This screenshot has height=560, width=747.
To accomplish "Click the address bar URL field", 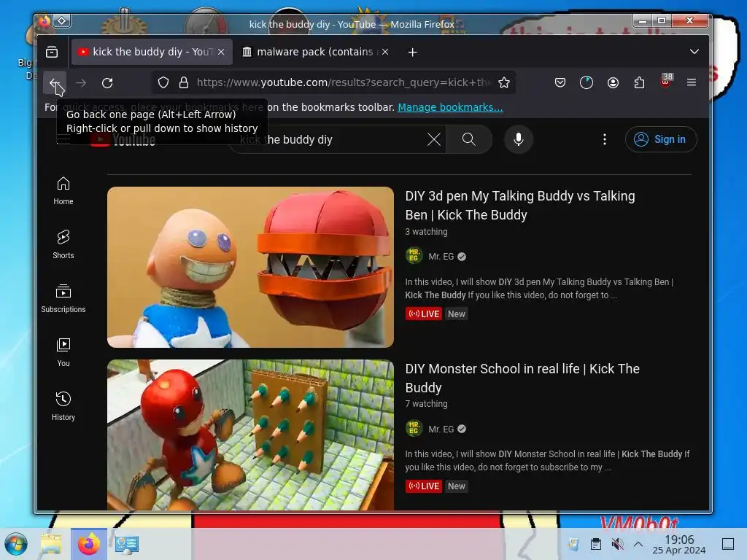I will (343, 83).
